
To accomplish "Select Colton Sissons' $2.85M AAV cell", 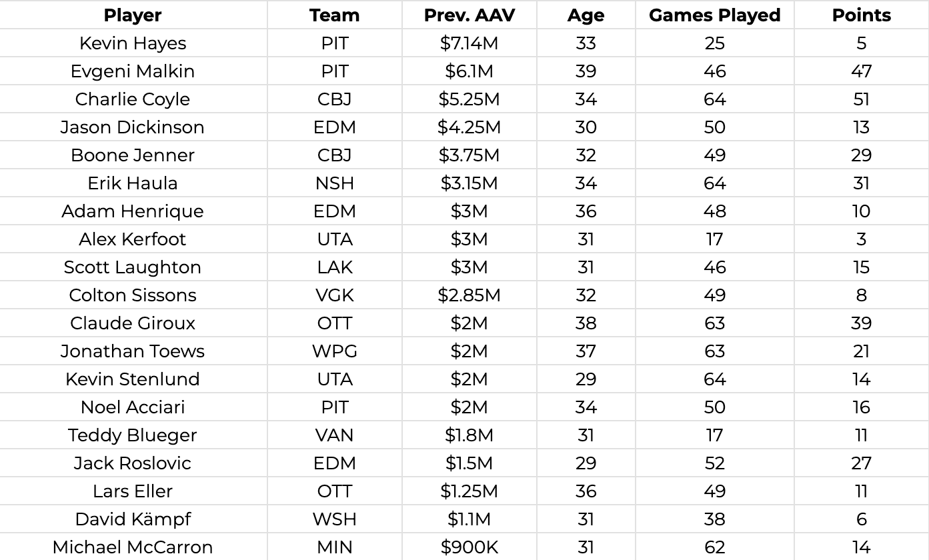I will coord(469,295).
